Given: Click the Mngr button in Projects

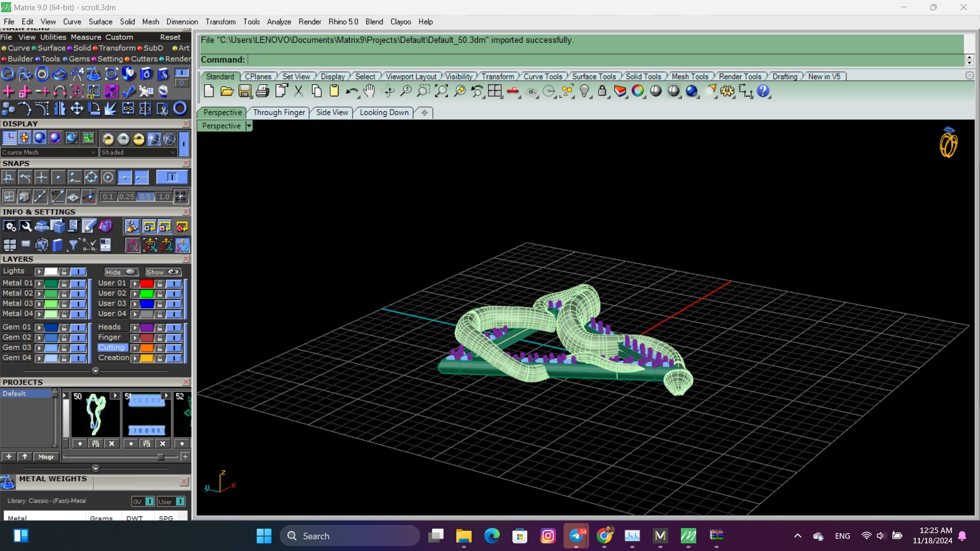Looking at the screenshot, I should [46, 457].
